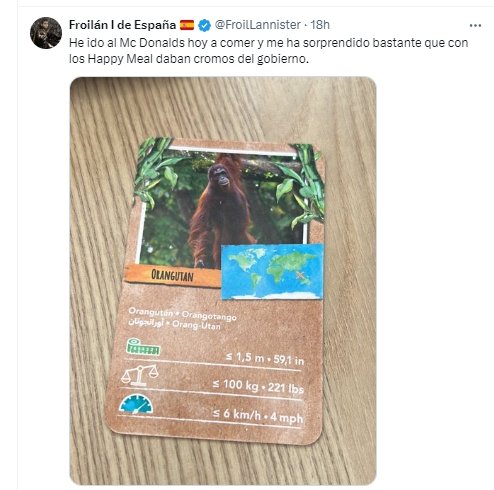This screenshot has height=490, width=494.
Task: Click the speedometer icon on card
Action: tap(136, 404)
